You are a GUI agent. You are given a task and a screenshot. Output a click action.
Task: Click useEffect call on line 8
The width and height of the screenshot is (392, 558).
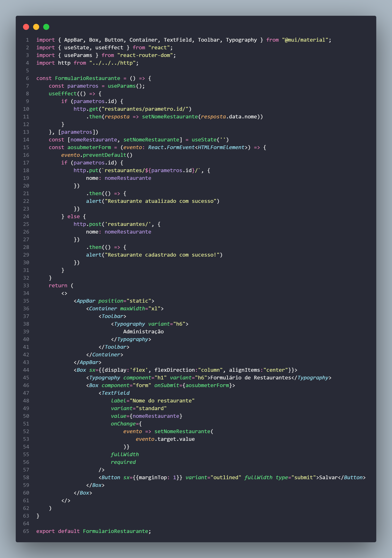tap(63, 94)
